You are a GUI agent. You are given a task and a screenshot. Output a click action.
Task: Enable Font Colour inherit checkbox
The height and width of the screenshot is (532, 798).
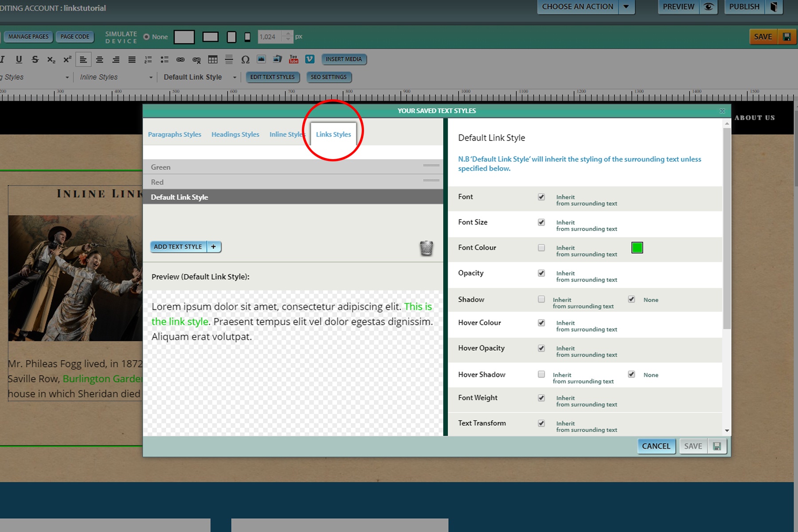(541, 248)
